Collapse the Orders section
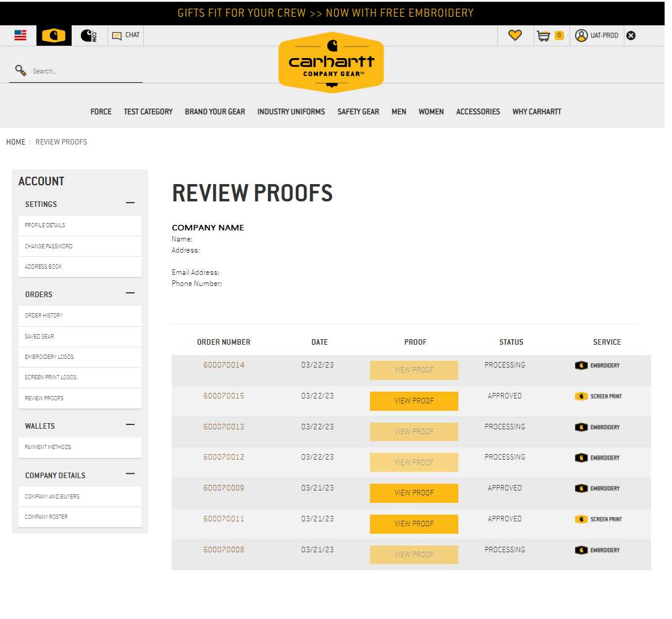The height and width of the screenshot is (619, 672). tap(130, 293)
